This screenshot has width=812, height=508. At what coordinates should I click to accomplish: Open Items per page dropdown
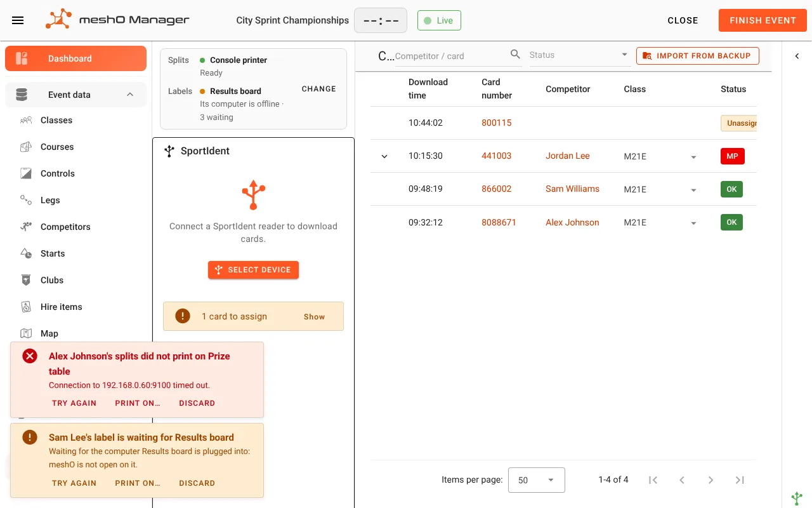pyautogui.click(x=536, y=480)
